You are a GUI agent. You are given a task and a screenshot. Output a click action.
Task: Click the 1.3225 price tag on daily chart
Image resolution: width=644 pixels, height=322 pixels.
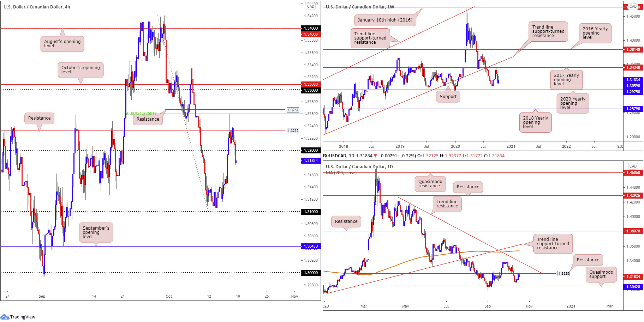[x=563, y=273]
